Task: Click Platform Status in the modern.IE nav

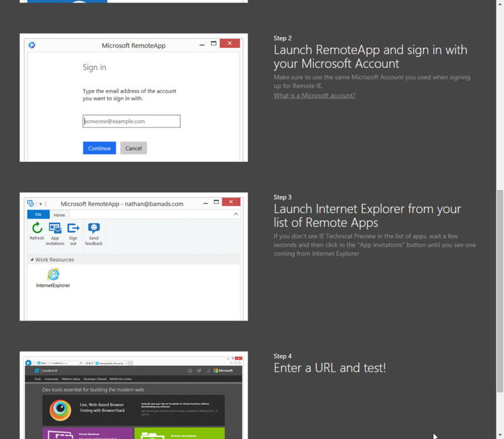Action: [71, 379]
